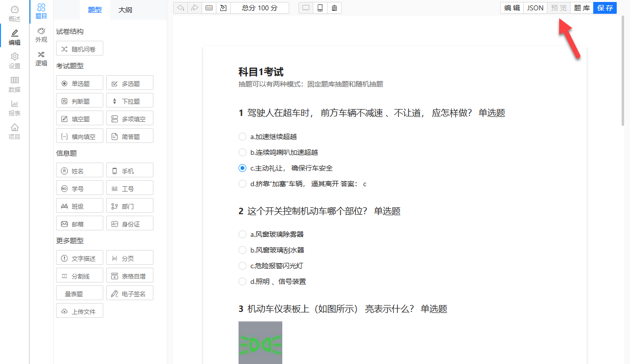Click the redo arrow in the toolbar

pos(195,8)
